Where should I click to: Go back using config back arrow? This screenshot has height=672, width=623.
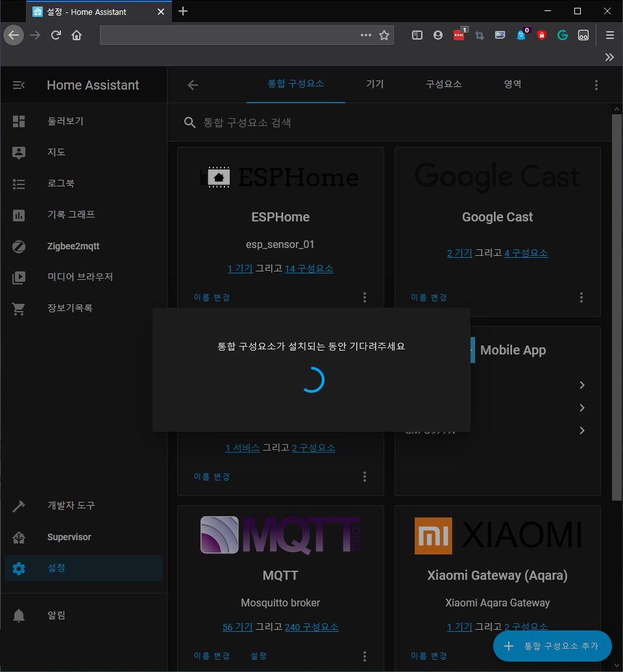(193, 85)
